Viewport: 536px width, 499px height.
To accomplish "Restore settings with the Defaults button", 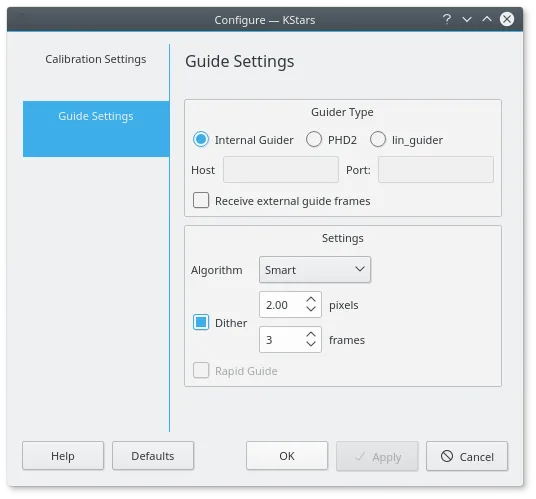I will 153,456.
